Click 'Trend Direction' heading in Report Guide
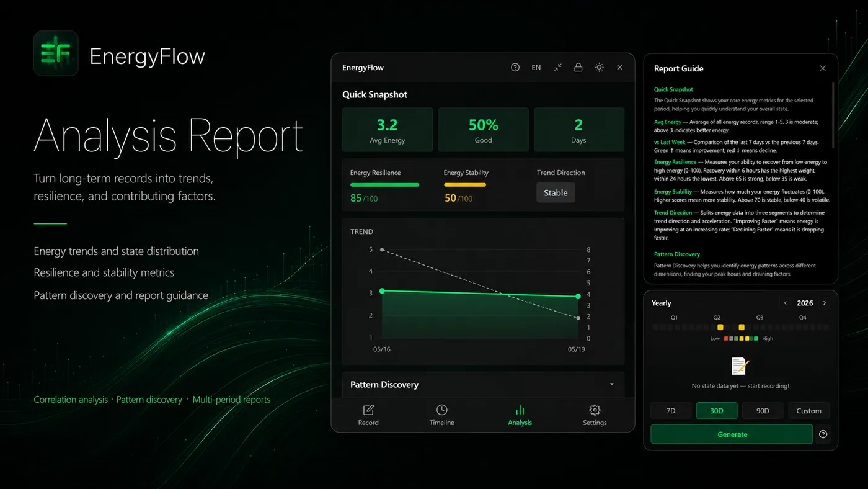 point(673,213)
